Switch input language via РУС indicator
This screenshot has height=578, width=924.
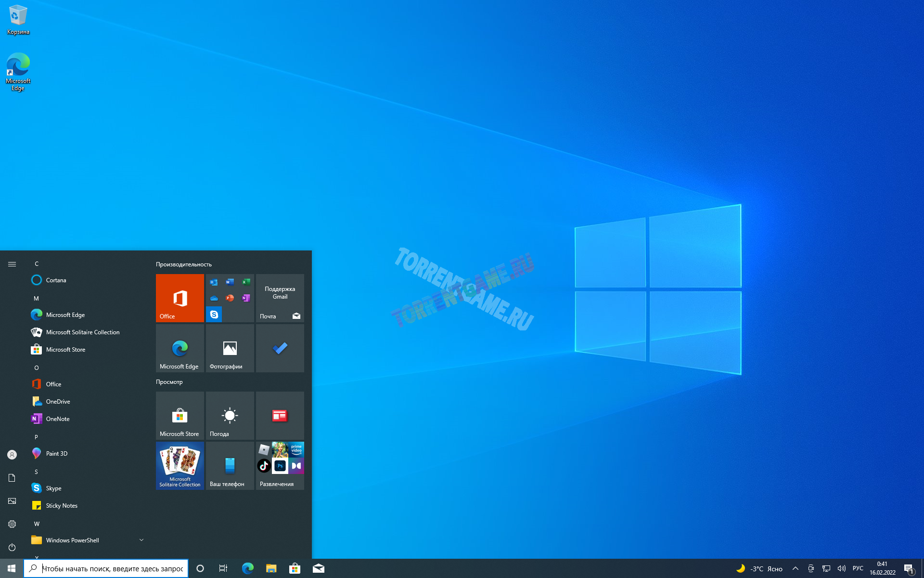(x=858, y=568)
